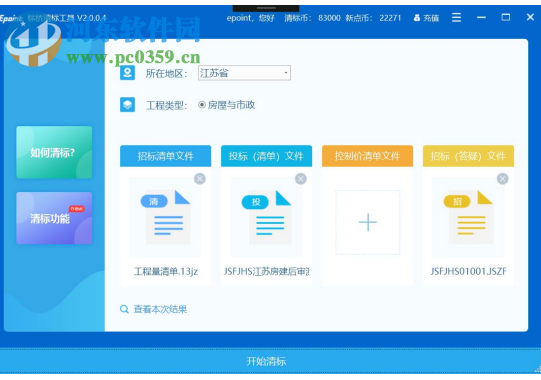541x380 pixels.
Task: Click the 开始清标 start button
Action: (266, 361)
